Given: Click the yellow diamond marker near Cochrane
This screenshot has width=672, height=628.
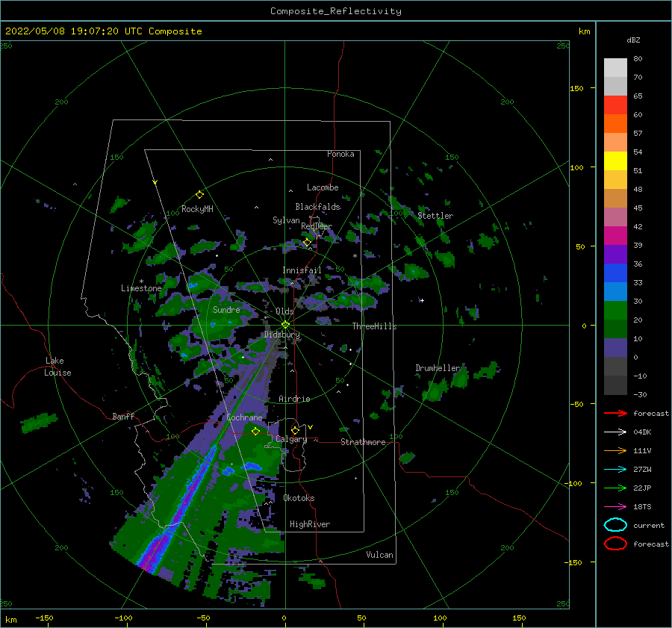Looking at the screenshot, I should click(x=255, y=431).
